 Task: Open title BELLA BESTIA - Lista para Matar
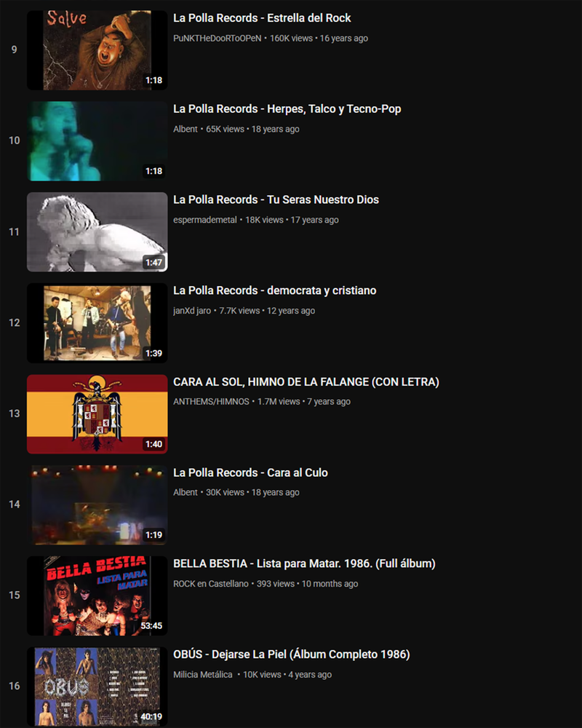pyautogui.click(x=304, y=563)
